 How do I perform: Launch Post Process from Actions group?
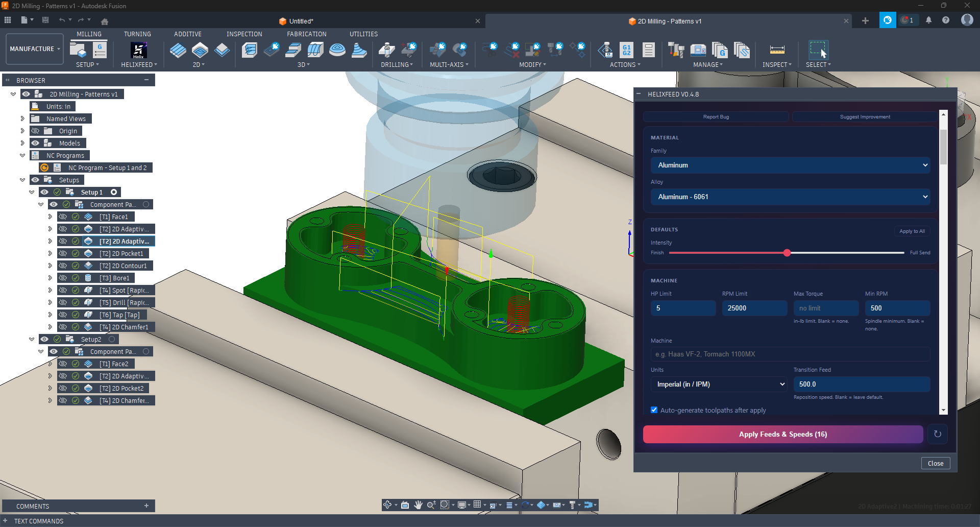point(626,50)
